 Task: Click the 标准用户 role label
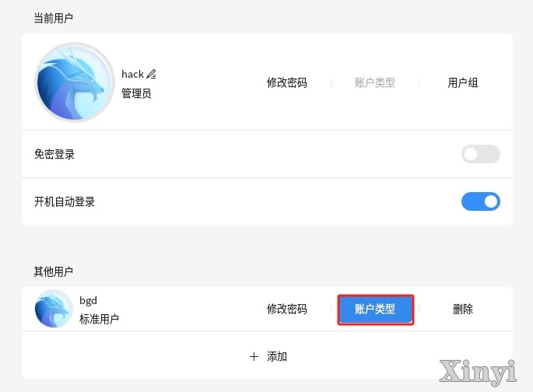(x=99, y=319)
